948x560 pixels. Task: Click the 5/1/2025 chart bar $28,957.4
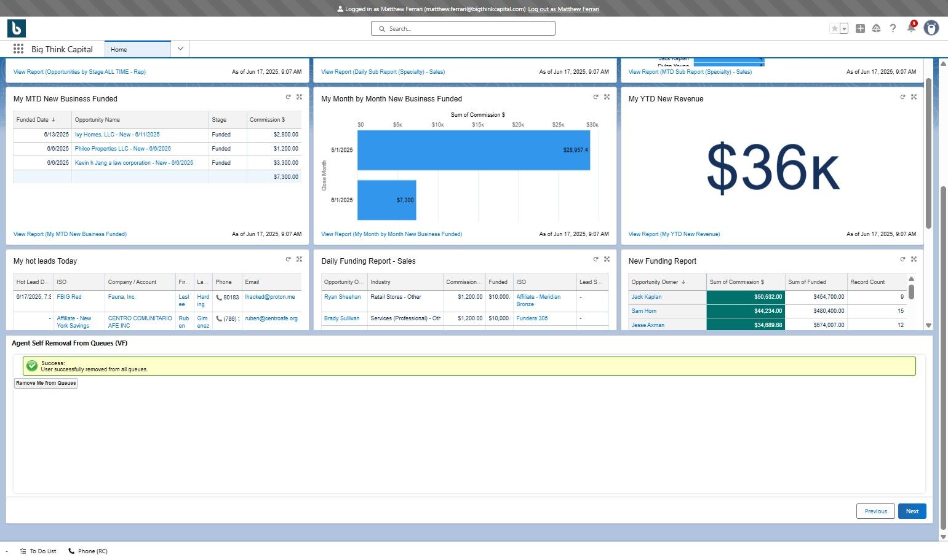(x=474, y=150)
